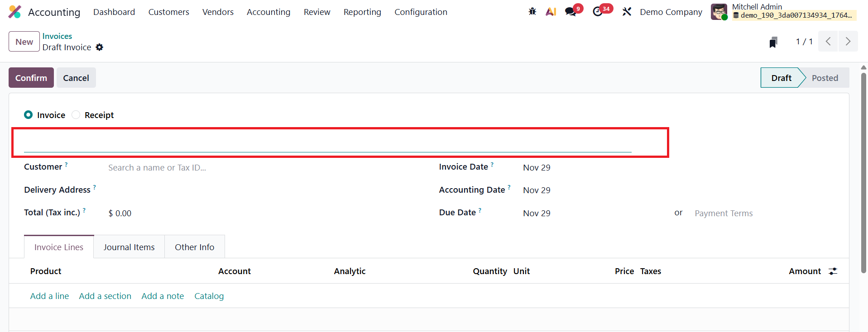Open the Reporting menu

pos(362,12)
